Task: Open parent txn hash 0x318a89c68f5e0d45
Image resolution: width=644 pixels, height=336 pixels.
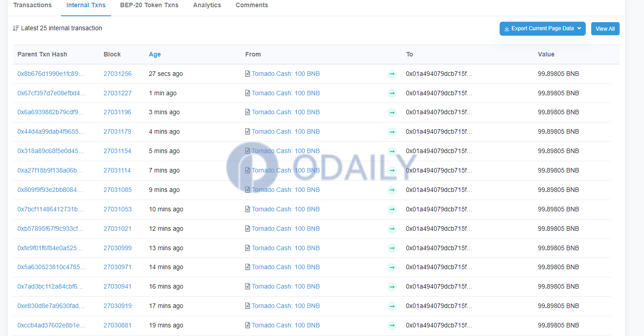Action: [x=51, y=151]
